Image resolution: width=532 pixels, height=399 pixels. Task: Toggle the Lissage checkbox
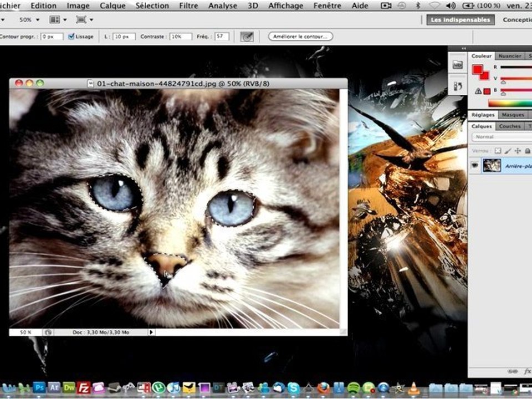pos(71,37)
